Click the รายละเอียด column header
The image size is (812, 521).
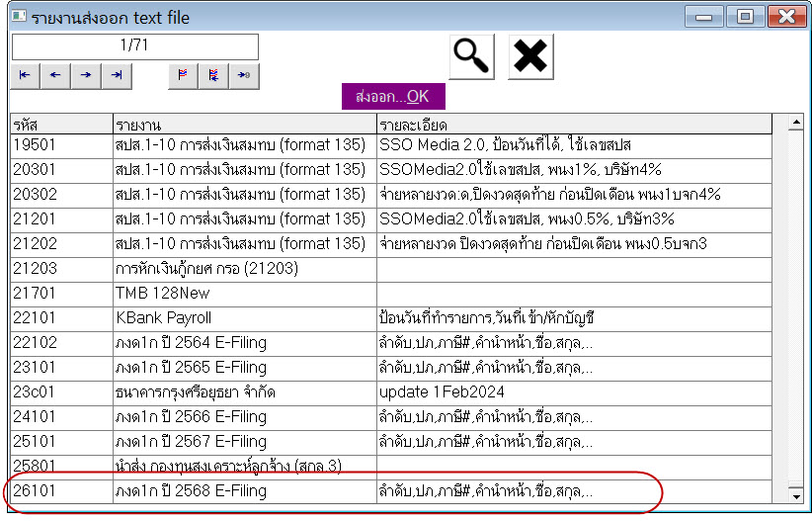574,125
